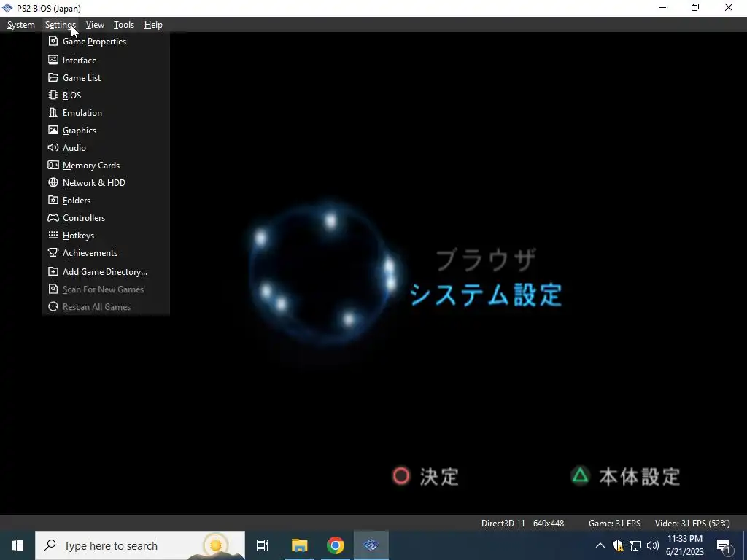
Task: Close the open Settings menu
Action: point(61,25)
